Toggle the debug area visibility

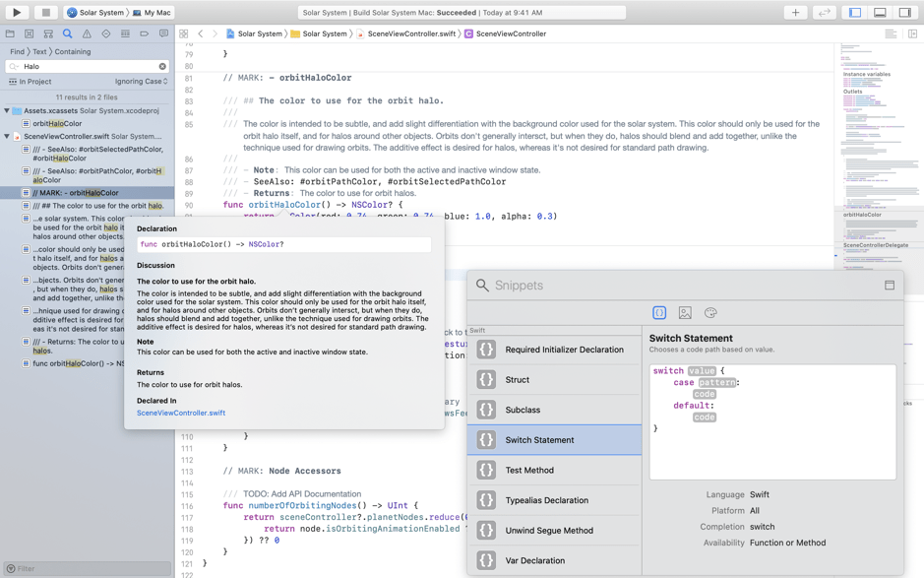tap(880, 12)
